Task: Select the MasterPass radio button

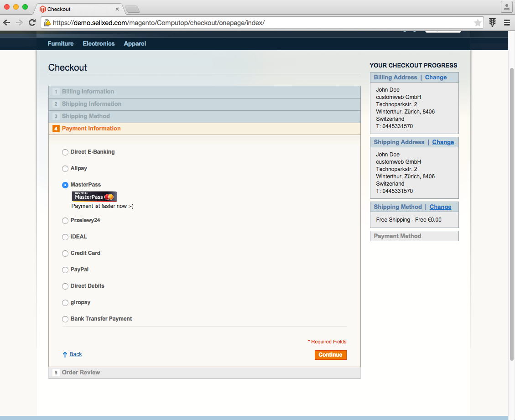Action: (65, 185)
